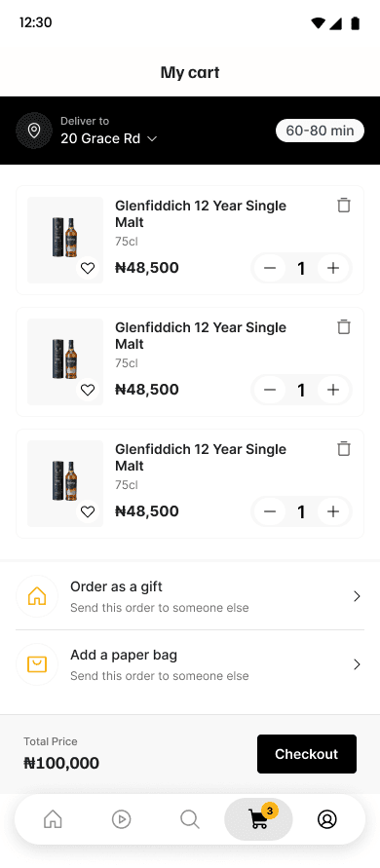Decrease quantity of the third cart item
The height and width of the screenshot is (868, 380).
click(x=270, y=511)
